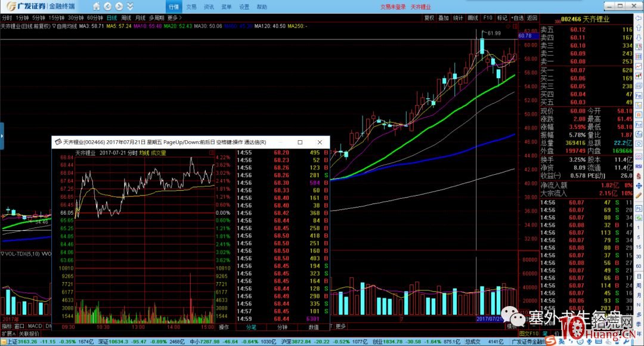Switch popup to 数值 tab
The width and height of the screenshot is (644, 346).
click(314, 327)
